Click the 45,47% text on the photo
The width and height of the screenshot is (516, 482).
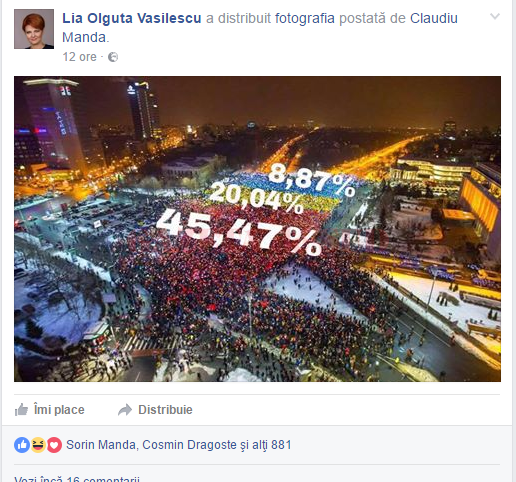[239, 232]
